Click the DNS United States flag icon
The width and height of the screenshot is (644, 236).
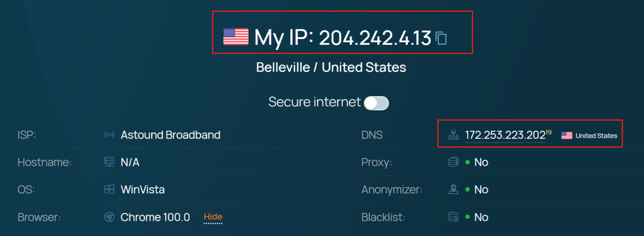567,136
